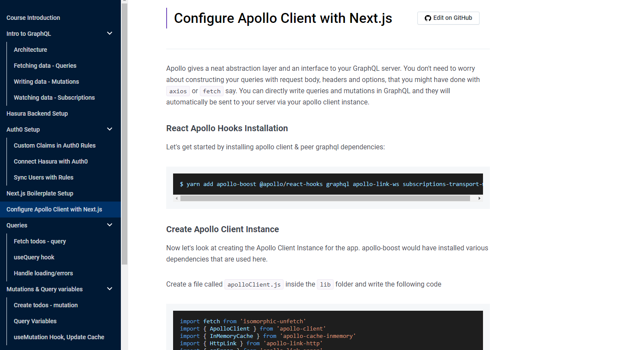
Task: Go to Next.js Boilerplate Setup
Action: [x=40, y=193]
